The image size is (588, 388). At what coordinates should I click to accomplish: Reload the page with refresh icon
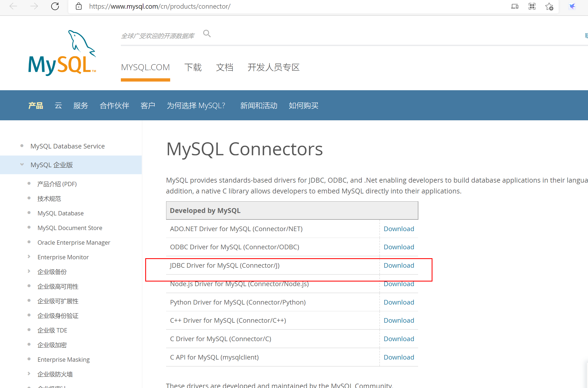coord(55,6)
